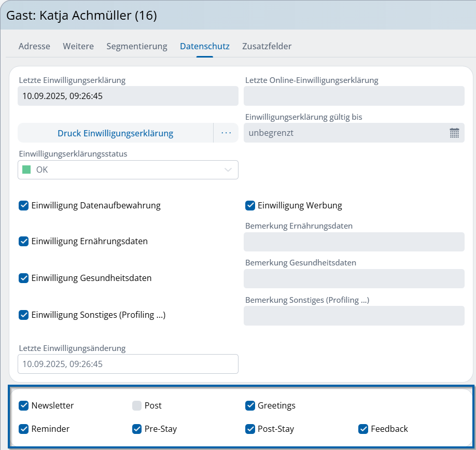The image size is (476, 450).
Task: Disable Einwilligung Ernährungsdaten consent
Action: [x=23, y=241]
